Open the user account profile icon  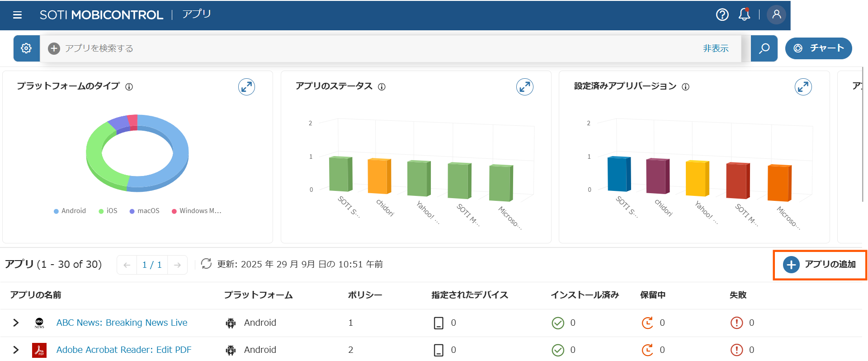coord(777,14)
